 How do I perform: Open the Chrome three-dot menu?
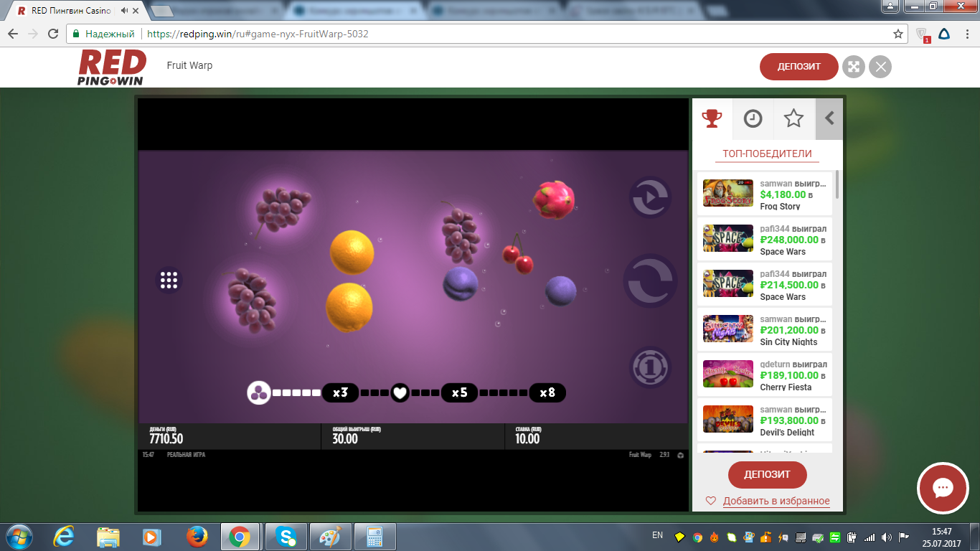click(967, 34)
